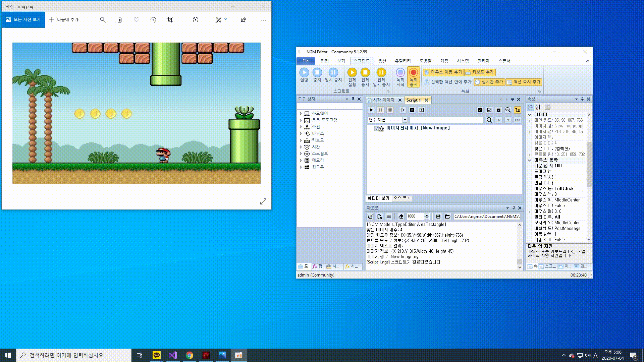The image size is (644, 362).
Task: Switch to 에디터 보기 tab
Action: (378, 198)
